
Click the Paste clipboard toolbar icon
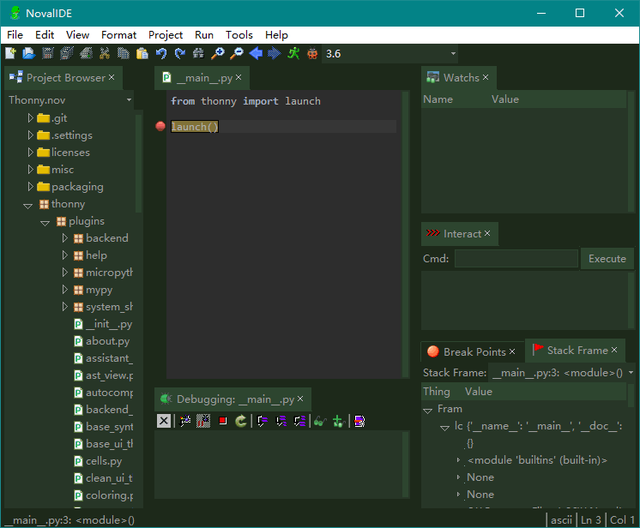point(142,53)
